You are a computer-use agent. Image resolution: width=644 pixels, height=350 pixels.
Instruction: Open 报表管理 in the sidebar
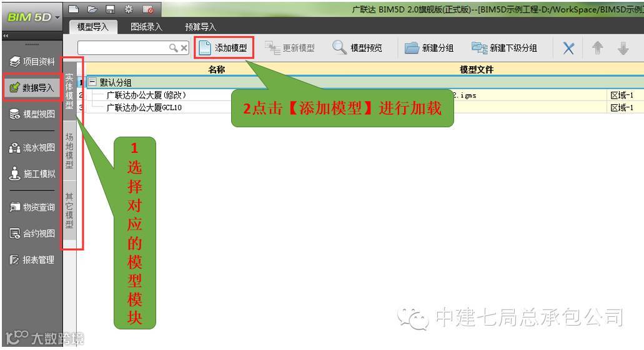tap(32, 260)
